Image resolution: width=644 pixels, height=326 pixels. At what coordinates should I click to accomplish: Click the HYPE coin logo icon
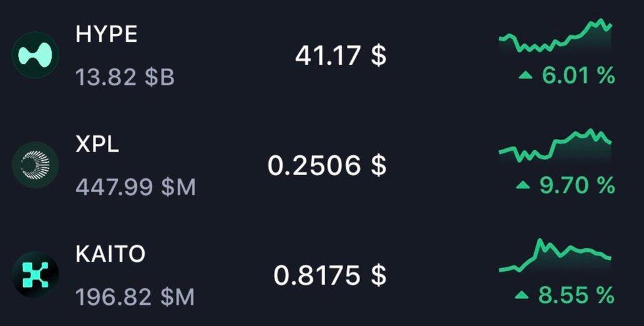click(36, 55)
